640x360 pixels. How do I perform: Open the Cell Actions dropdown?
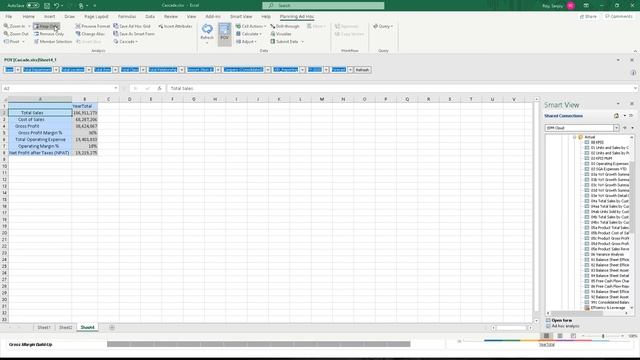(x=251, y=26)
